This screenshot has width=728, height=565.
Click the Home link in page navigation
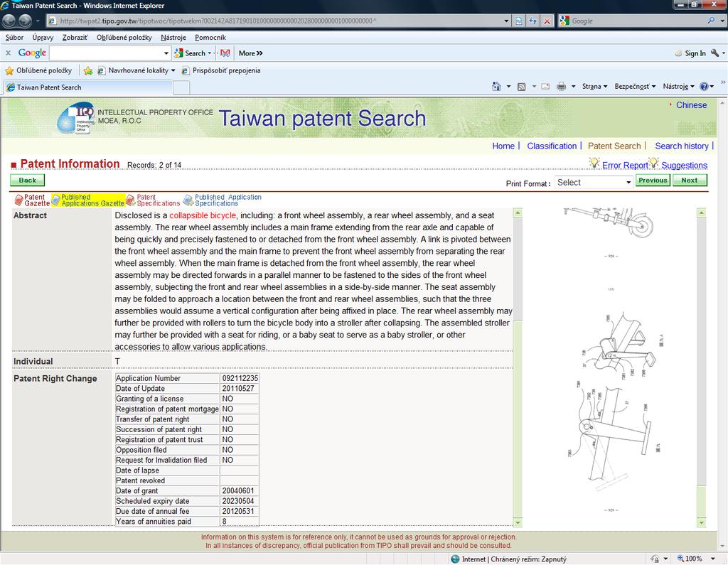pos(503,146)
